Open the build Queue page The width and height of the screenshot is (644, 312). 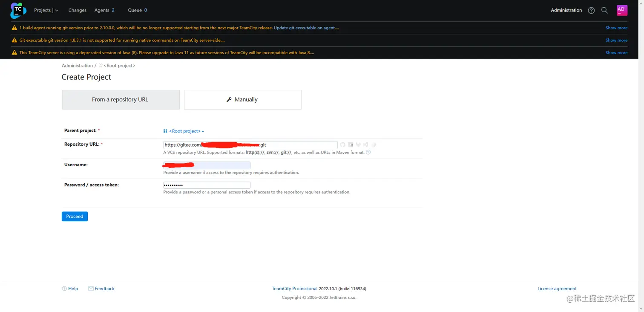(x=135, y=10)
